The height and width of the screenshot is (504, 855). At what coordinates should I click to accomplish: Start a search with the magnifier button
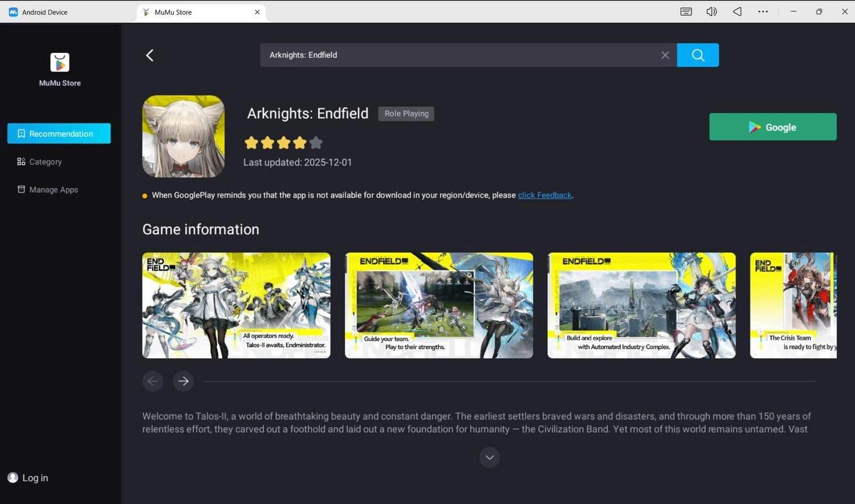(698, 55)
